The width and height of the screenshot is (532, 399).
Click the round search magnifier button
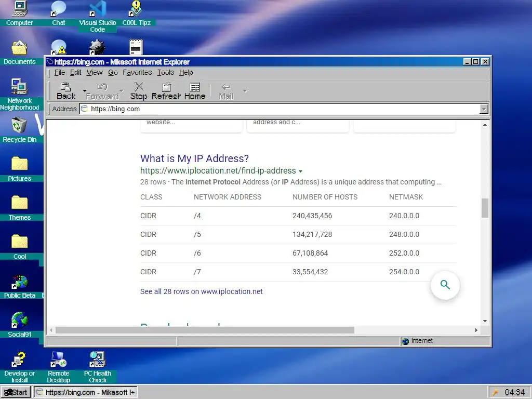pyautogui.click(x=445, y=285)
